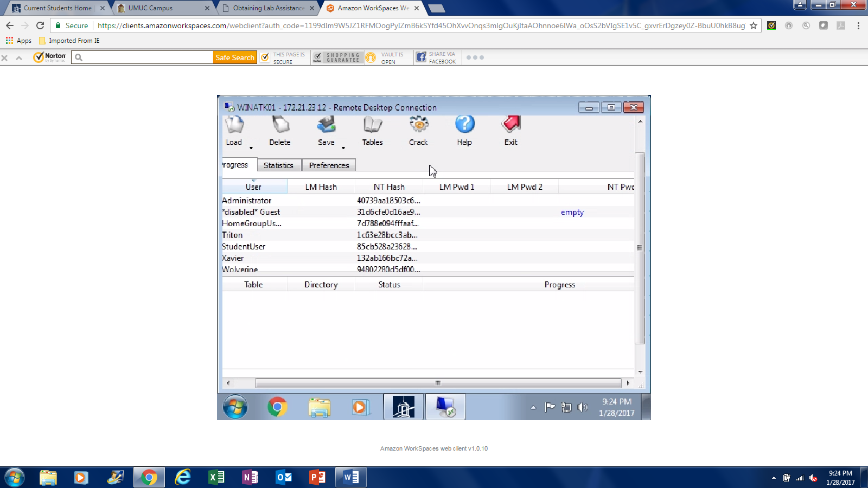The height and width of the screenshot is (488, 868).
Task: Switch to the Statistics tab
Action: [278, 165]
